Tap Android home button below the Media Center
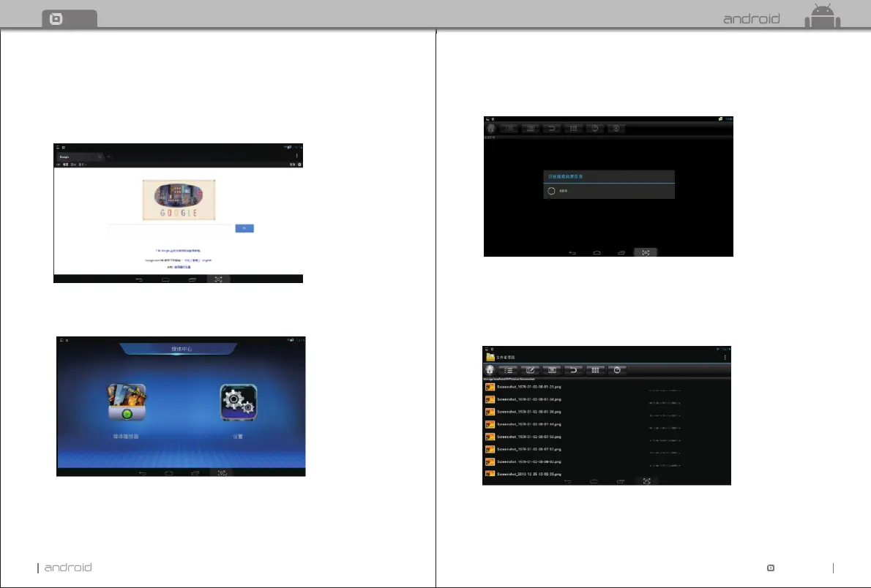 pyautogui.click(x=168, y=474)
